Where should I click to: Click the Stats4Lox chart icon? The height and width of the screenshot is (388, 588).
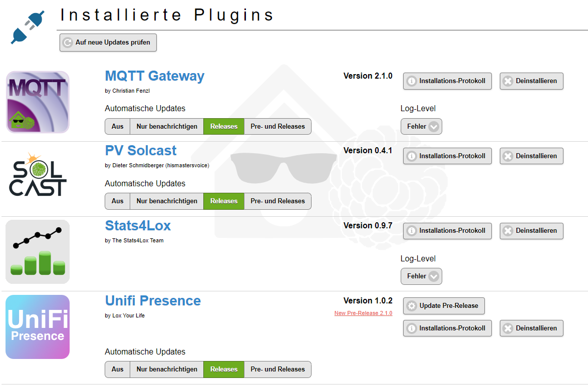pos(38,252)
